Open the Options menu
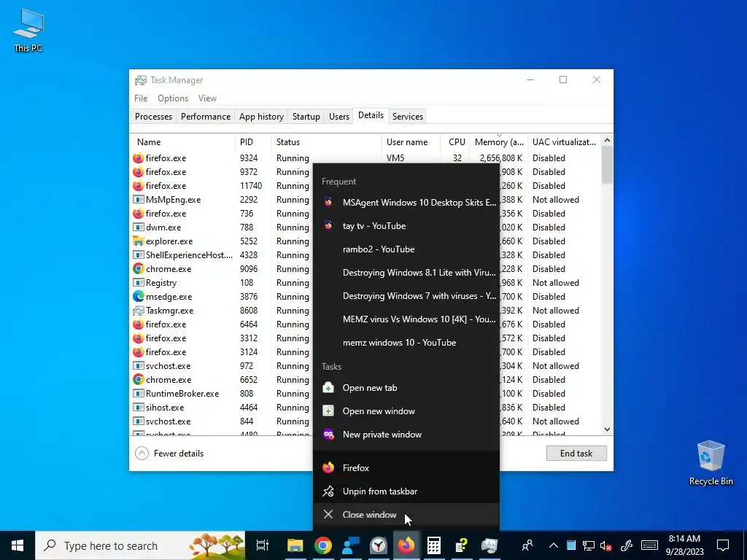 pos(172,98)
